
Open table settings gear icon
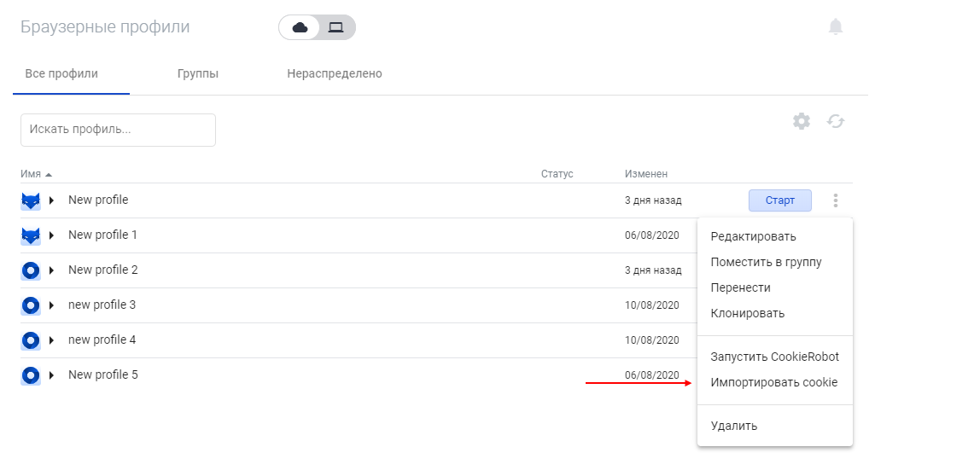pyautogui.click(x=802, y=121)
